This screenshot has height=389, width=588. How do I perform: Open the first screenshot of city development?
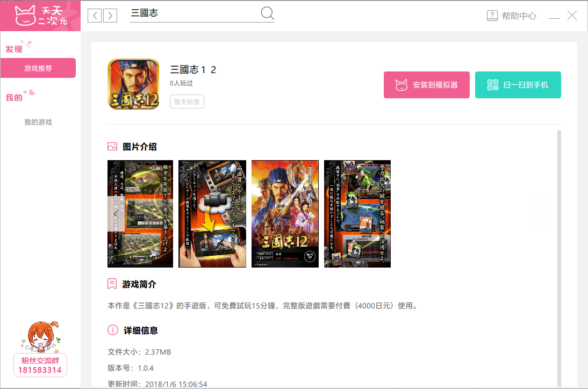pyautogui.click(x=140, y=214)
